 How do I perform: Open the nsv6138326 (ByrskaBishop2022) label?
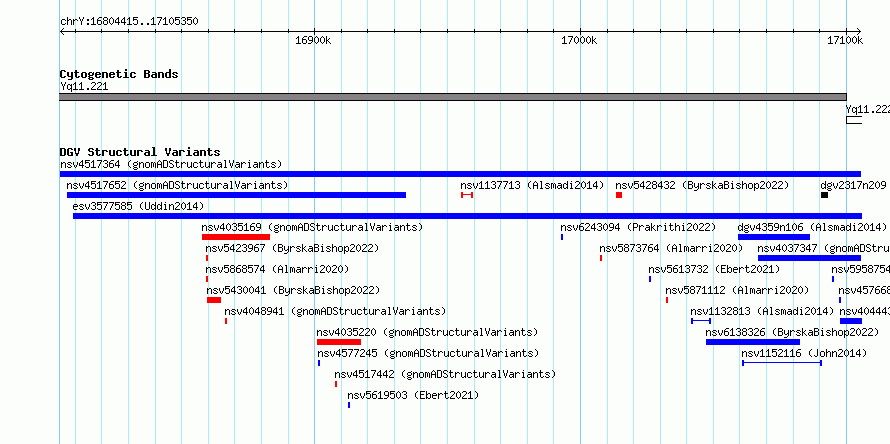tap(792, 332)
